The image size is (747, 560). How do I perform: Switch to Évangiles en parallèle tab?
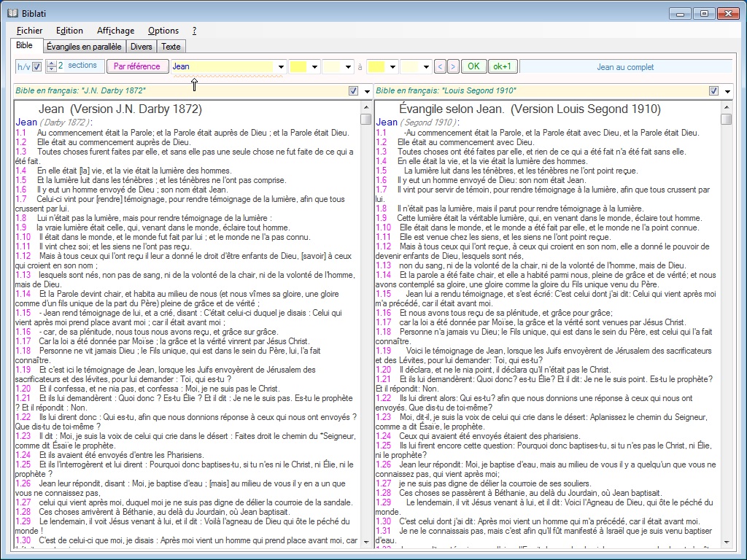(x=84, y=47)
